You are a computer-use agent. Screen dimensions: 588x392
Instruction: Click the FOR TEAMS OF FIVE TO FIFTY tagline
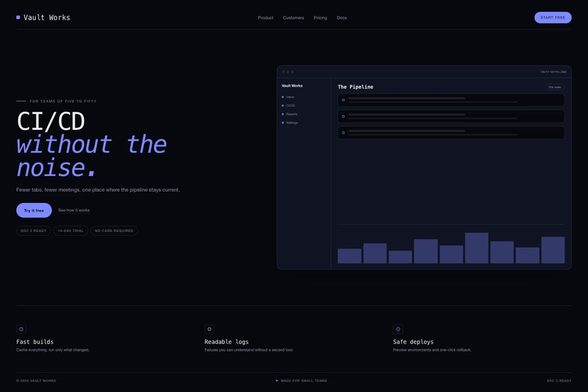point(63,101)
